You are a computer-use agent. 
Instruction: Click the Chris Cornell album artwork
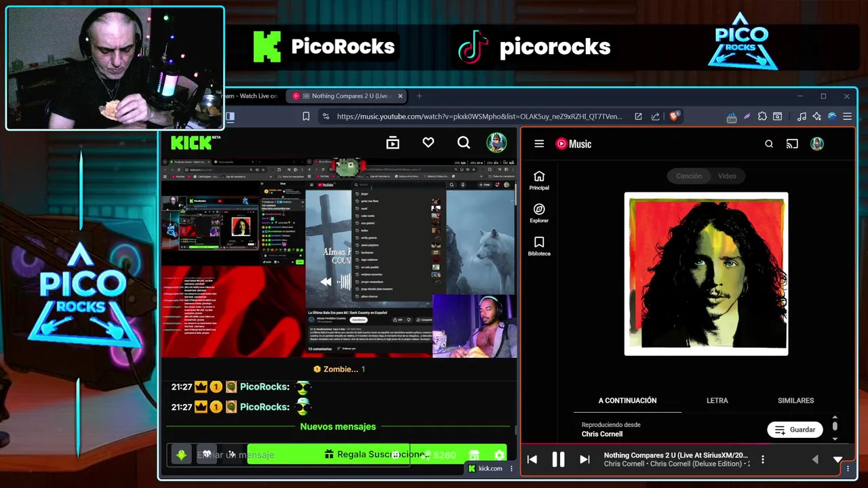click(706, 274)
